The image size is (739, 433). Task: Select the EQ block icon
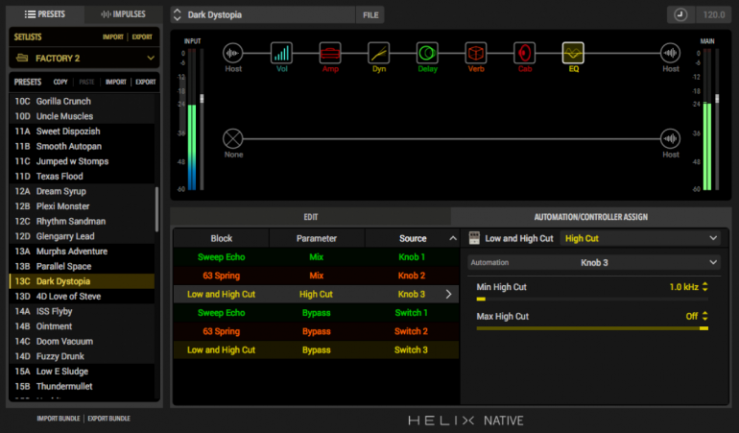pyautogui.click(x=573, y=52)
